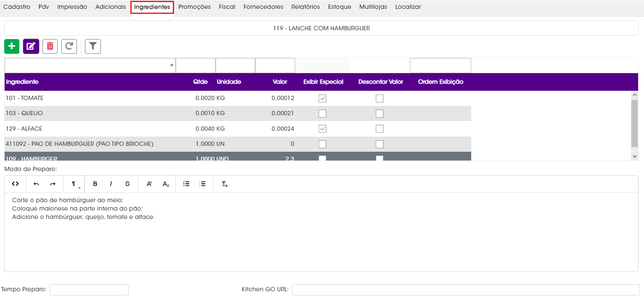Apply subscript formatting
The width and height of the screenshot is (644, 303).
point(166,184)
